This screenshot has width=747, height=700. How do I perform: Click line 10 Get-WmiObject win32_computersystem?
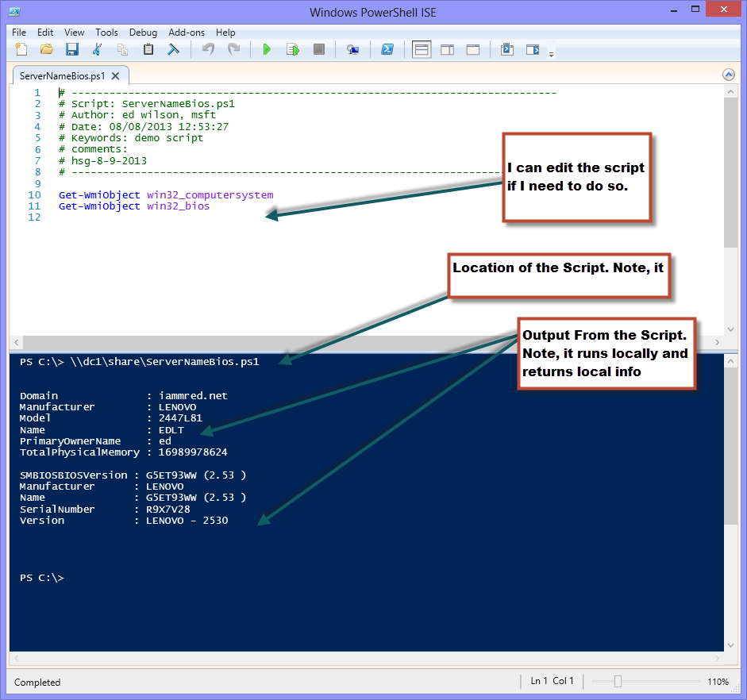click(166, 194)
